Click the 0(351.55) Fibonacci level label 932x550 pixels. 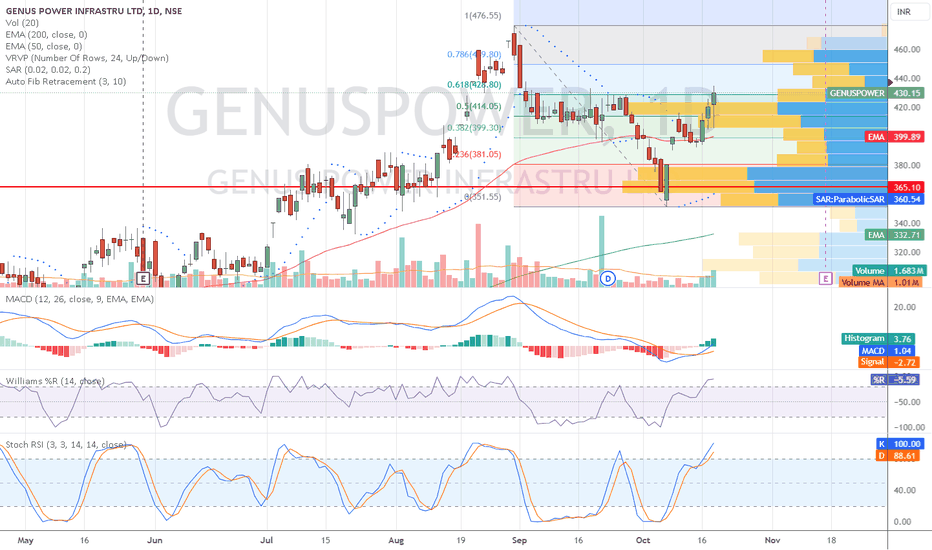(x=483, y=197)
